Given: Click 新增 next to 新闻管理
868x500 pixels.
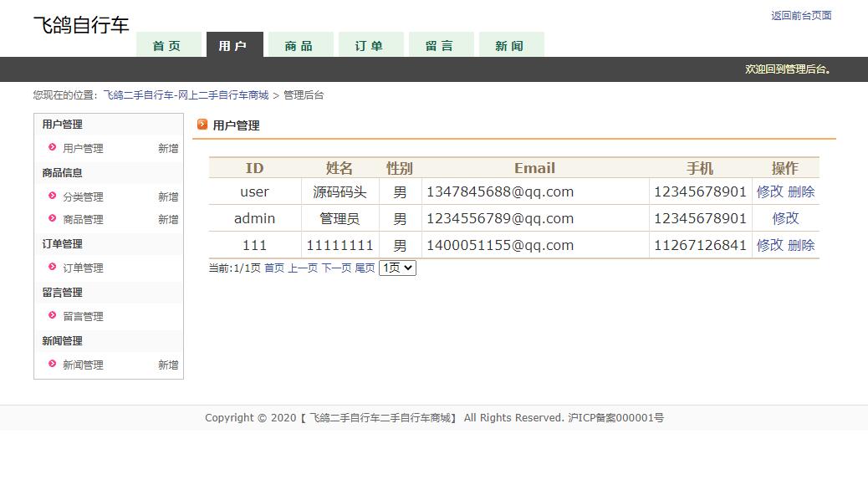Looking at the screenshot, I should 168,365.
